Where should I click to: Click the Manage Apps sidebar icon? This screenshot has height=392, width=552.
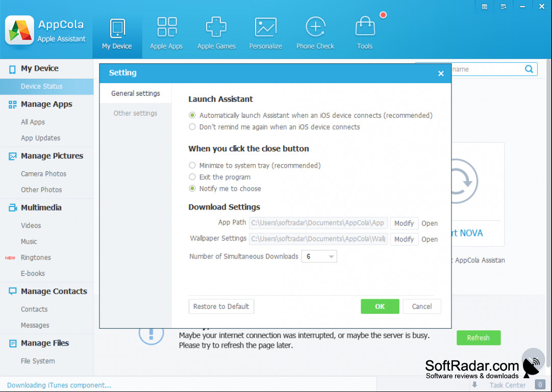[12, 104]
